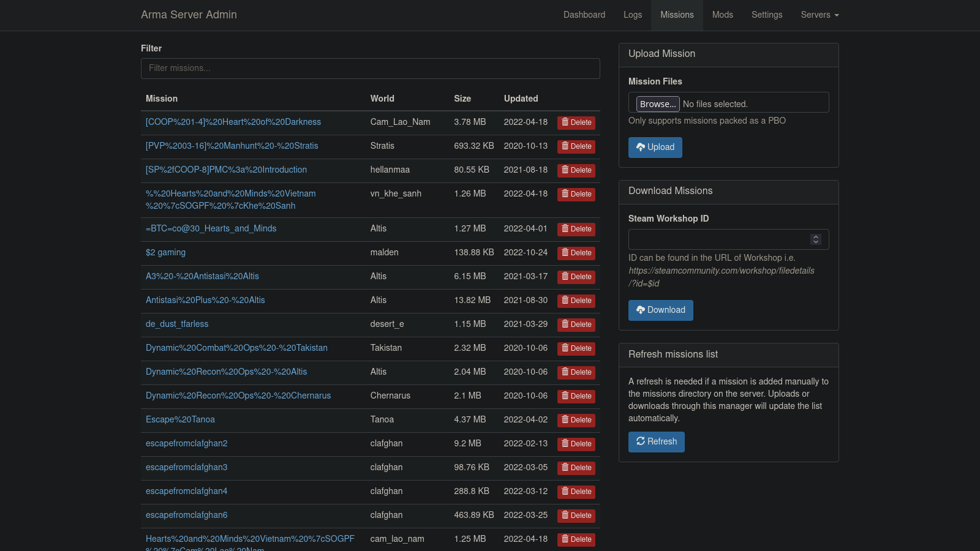Image resolution: width=980 pixels, height=551 pixels.
Task: Open the Manhunt Stratis mission link
Action: click(232, 146)
